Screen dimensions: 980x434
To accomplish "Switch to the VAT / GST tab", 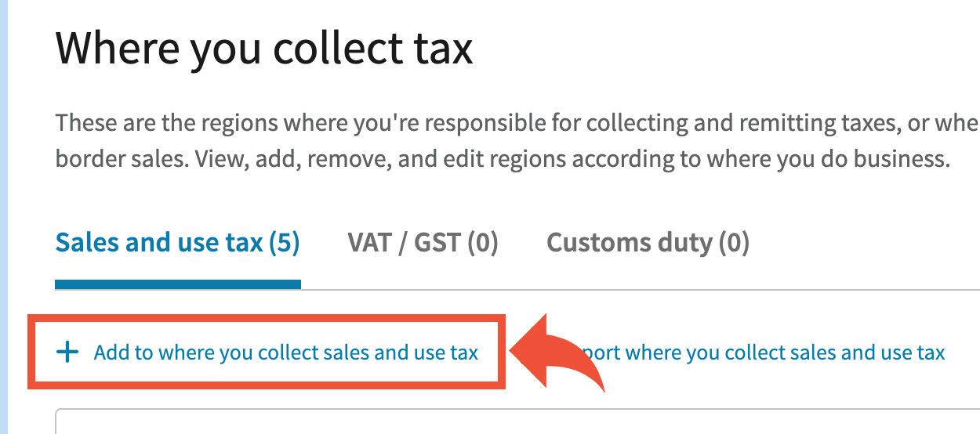I will point(423,243).
